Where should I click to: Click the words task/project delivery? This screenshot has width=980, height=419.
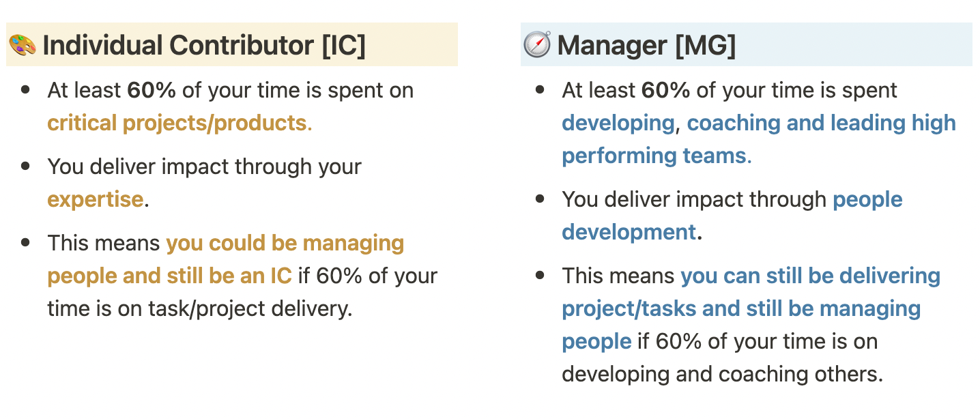click(249, 309)
